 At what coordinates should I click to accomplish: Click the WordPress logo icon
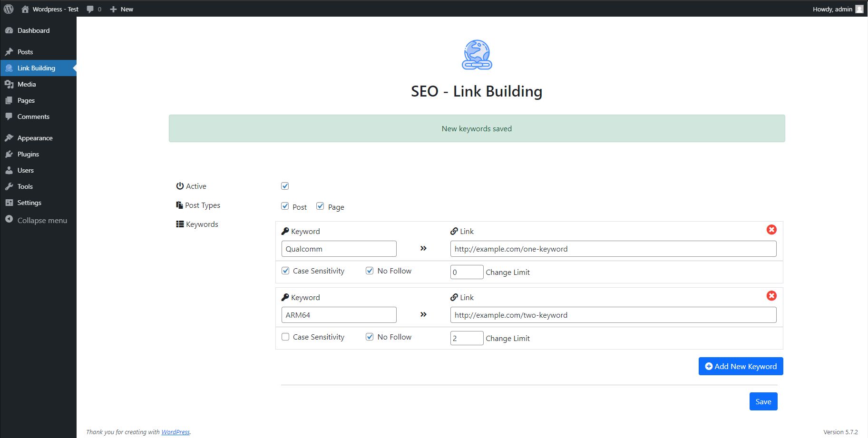pos(9,9)
